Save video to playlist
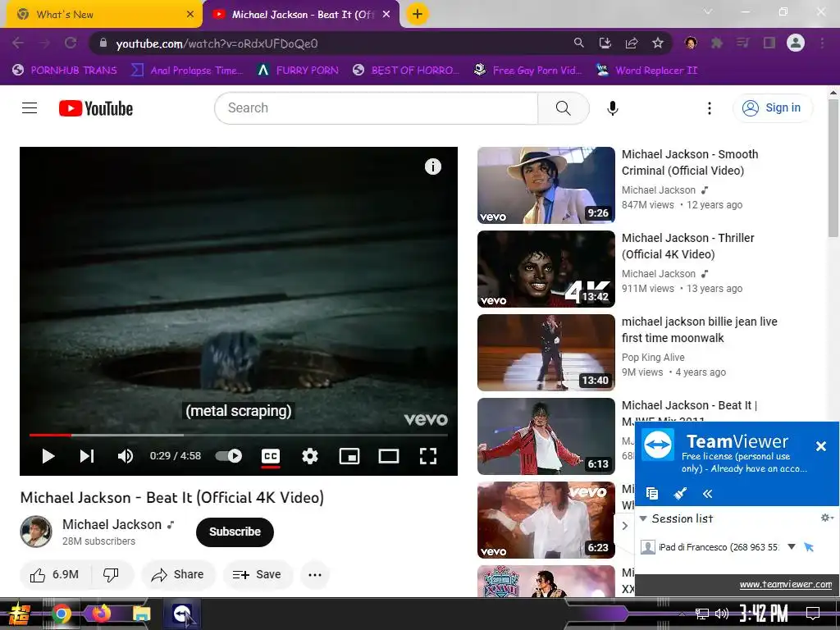 tap(257, 575)
